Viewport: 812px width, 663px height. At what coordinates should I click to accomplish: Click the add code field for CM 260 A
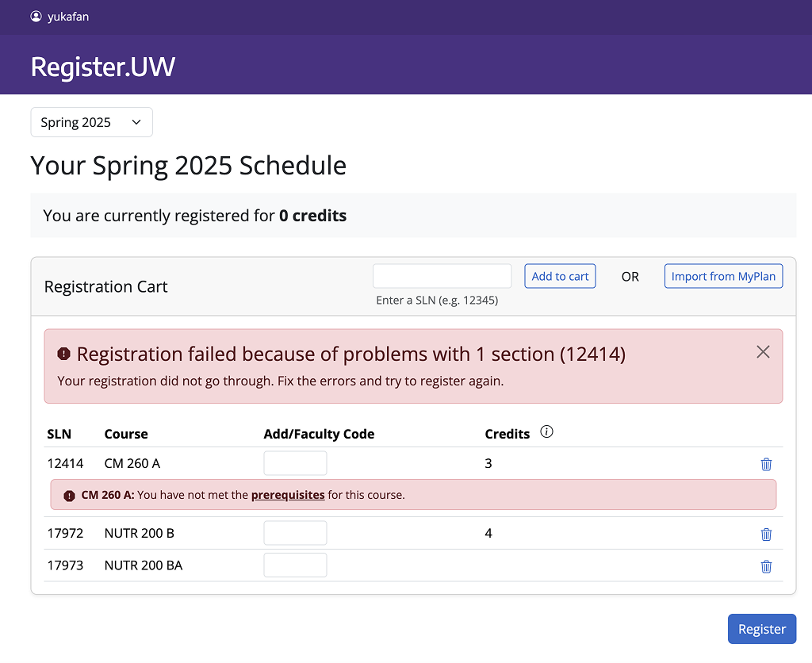[295, 463]
